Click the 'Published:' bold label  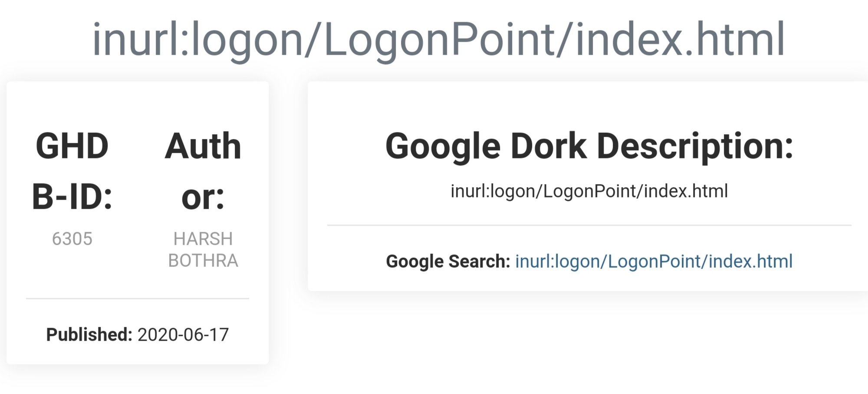(x=89, y=335)
